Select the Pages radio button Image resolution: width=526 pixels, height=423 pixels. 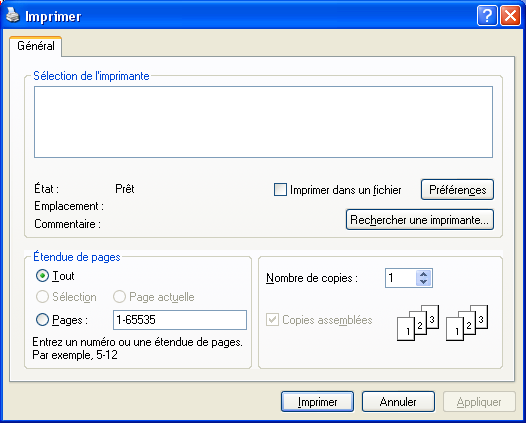click(42, 319)
